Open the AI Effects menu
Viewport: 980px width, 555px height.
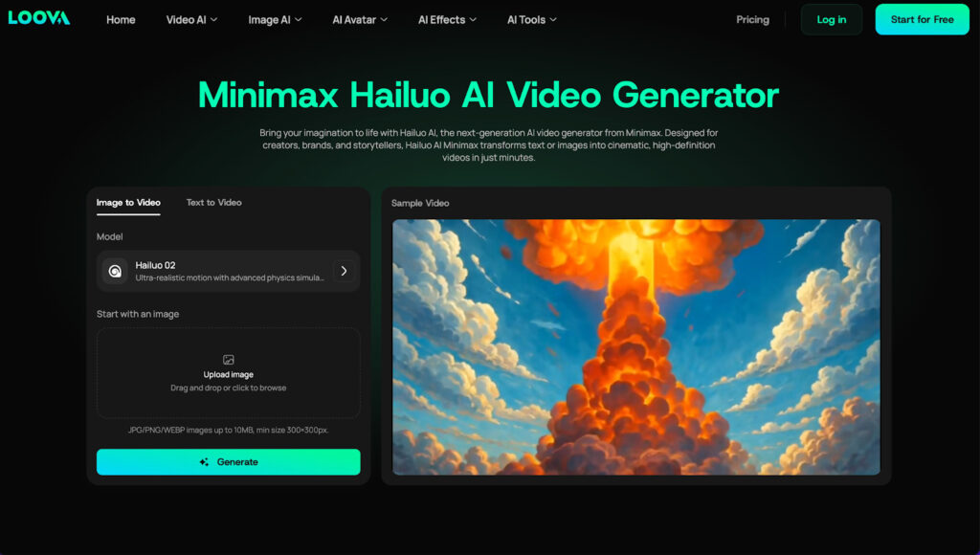447,20
